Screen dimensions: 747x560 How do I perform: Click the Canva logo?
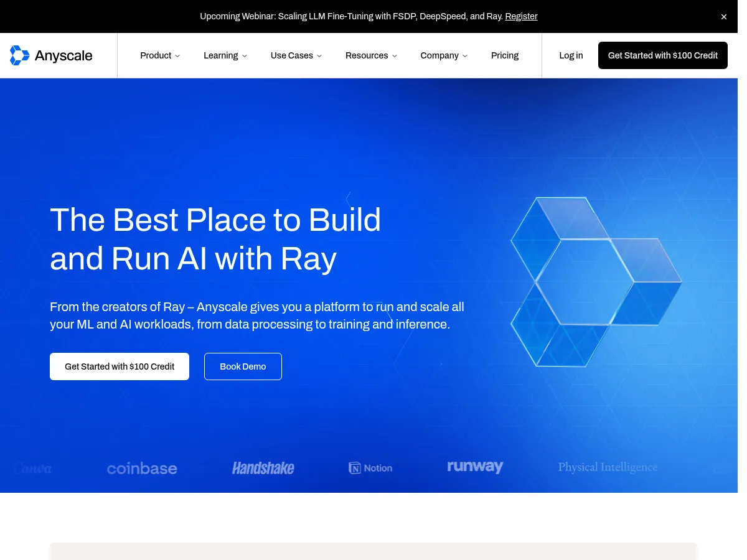[32, 468]
